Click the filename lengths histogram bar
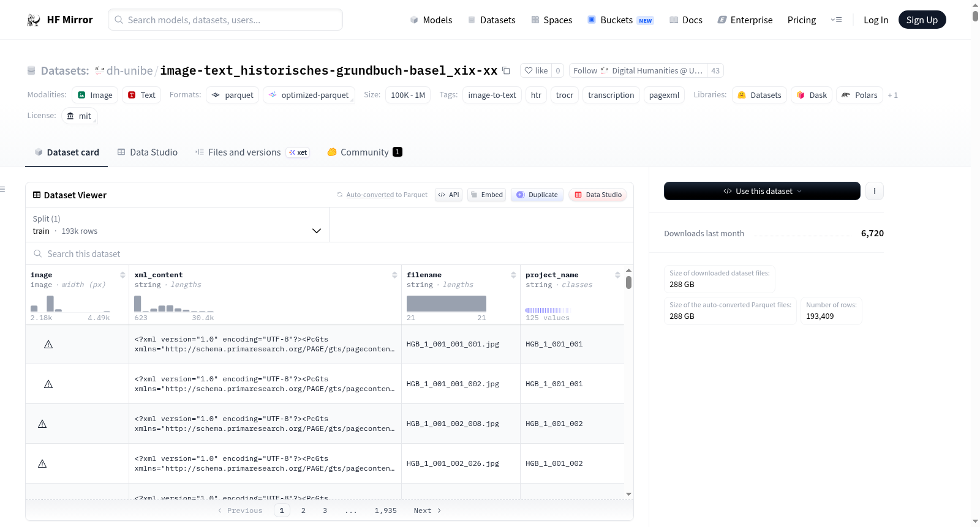Viewport: 980px width, 527px height. click(447, 304)
